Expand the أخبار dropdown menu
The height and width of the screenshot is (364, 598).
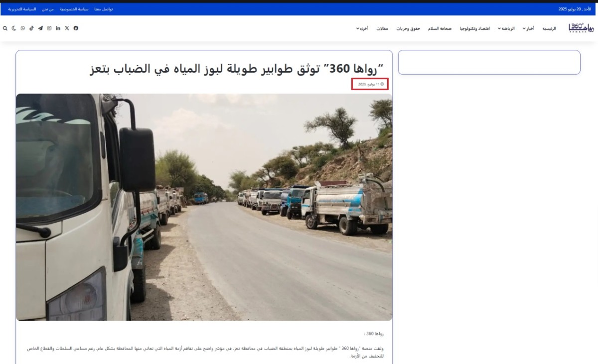pos(528,28)
